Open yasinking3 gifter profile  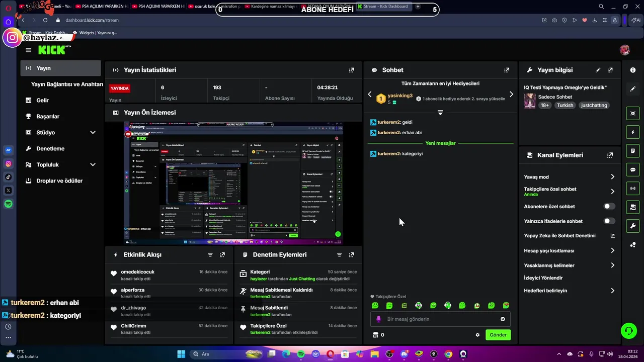(x=400, y=96)
